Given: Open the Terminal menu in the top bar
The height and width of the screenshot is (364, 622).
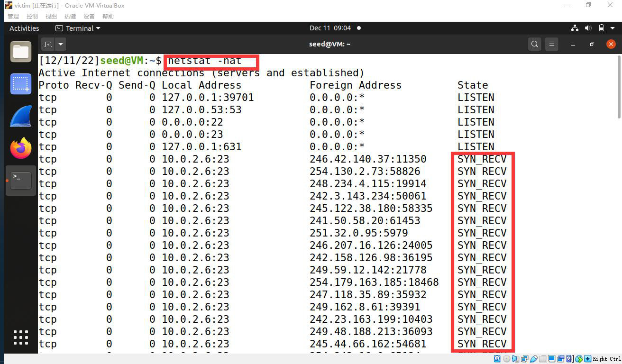Looking at the screenshot, I should [77, 28].
